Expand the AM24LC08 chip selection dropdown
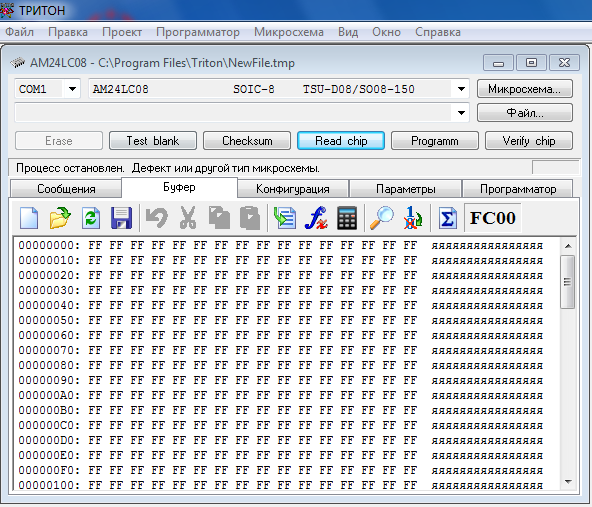This screenshot has height=507, width=592. pyautogui.click(x=461, y=89)
